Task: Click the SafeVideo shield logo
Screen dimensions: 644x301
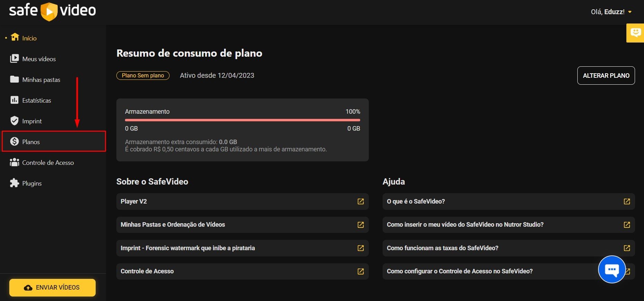Action: pos(49,11)
